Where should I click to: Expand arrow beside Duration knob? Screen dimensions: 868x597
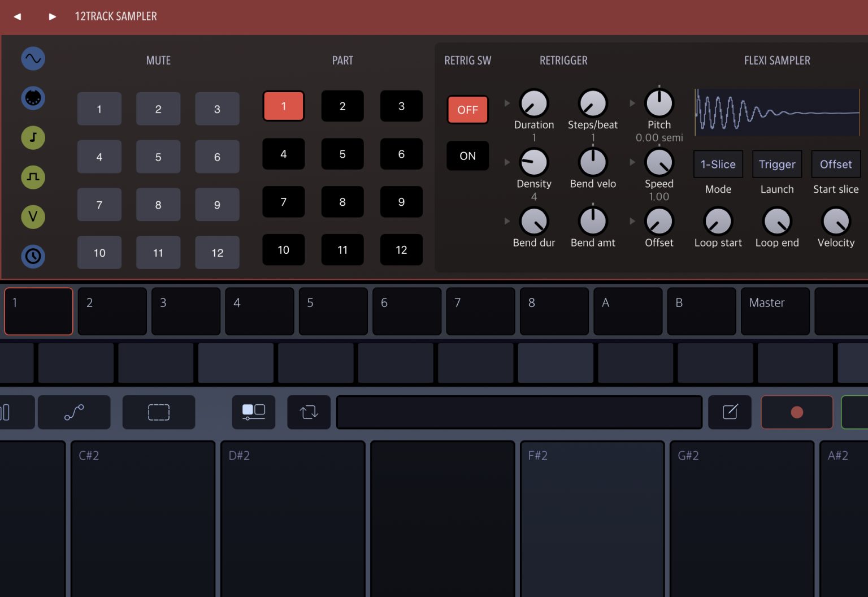click(x=507, y=103)
